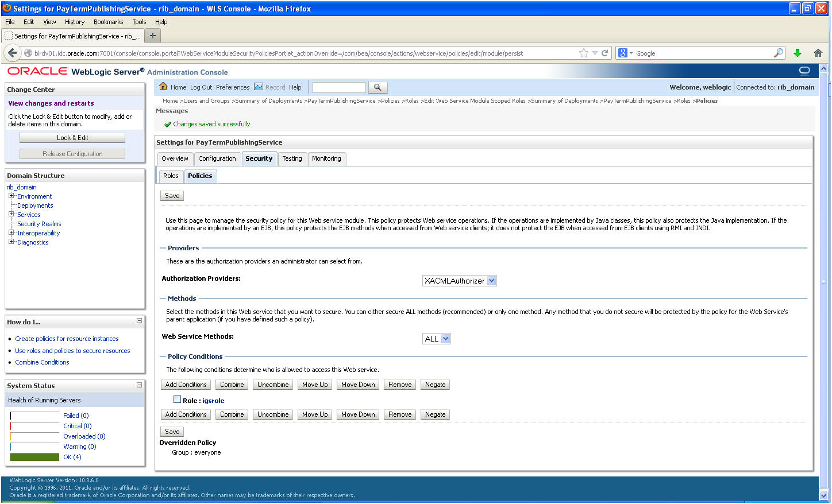
Task: Expand the Diagnostics tree node
Action: click(x=11, y=242)
